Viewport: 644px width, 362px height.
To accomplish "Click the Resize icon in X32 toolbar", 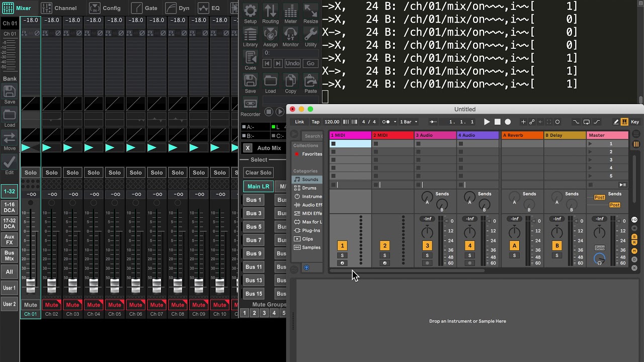I will point(310,14).
